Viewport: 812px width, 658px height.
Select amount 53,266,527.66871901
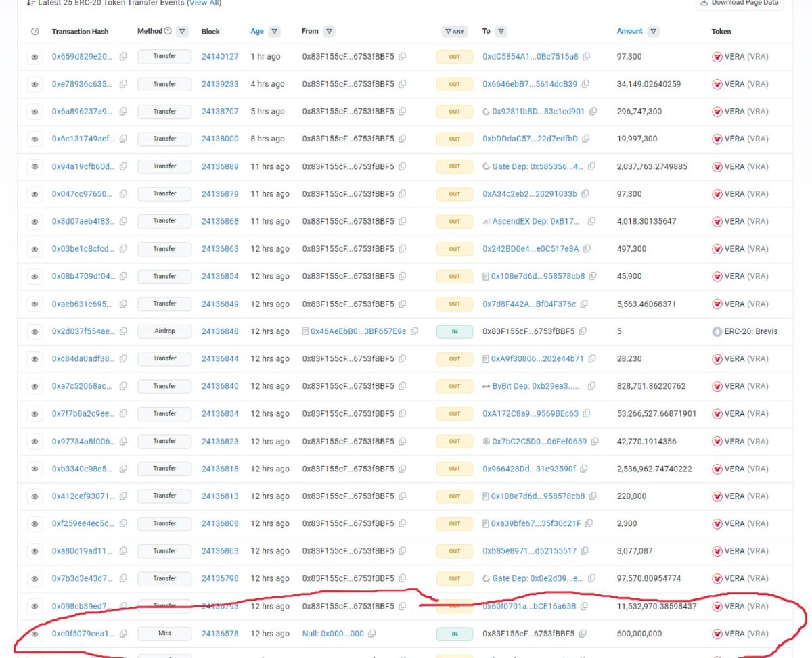pos(656,413)
